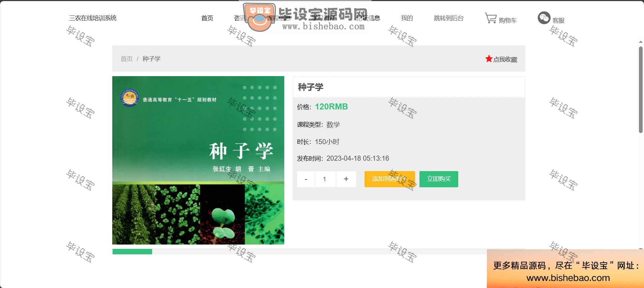Click the 种子学 book cover image

[x=198, y=160]
